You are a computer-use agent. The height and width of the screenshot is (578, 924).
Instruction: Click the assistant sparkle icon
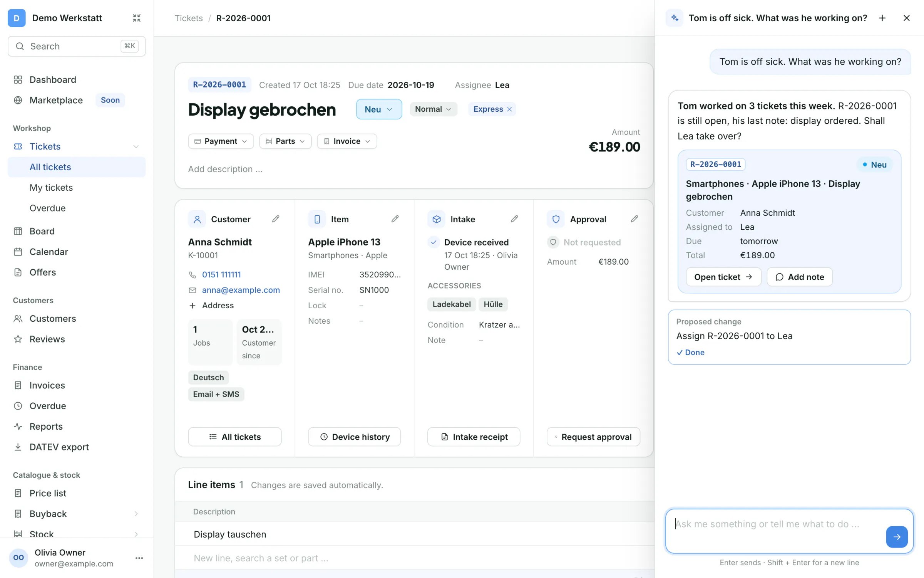click(675, 18)
